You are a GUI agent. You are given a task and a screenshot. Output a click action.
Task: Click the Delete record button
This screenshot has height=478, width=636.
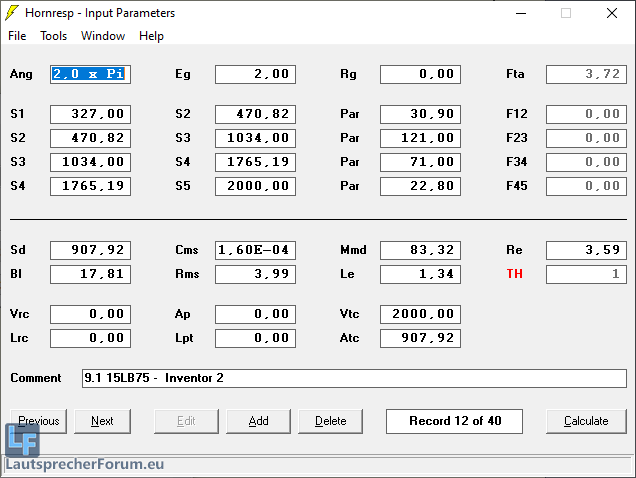click(330, 421)
